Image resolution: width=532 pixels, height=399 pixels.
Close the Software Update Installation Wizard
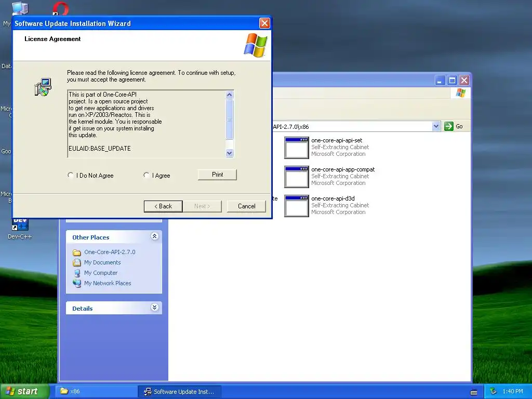(264, 23)
